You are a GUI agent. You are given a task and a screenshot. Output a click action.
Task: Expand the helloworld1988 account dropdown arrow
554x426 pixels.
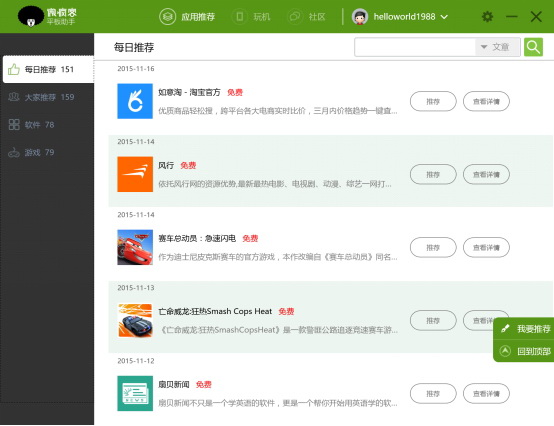click(x=444, y=17)
